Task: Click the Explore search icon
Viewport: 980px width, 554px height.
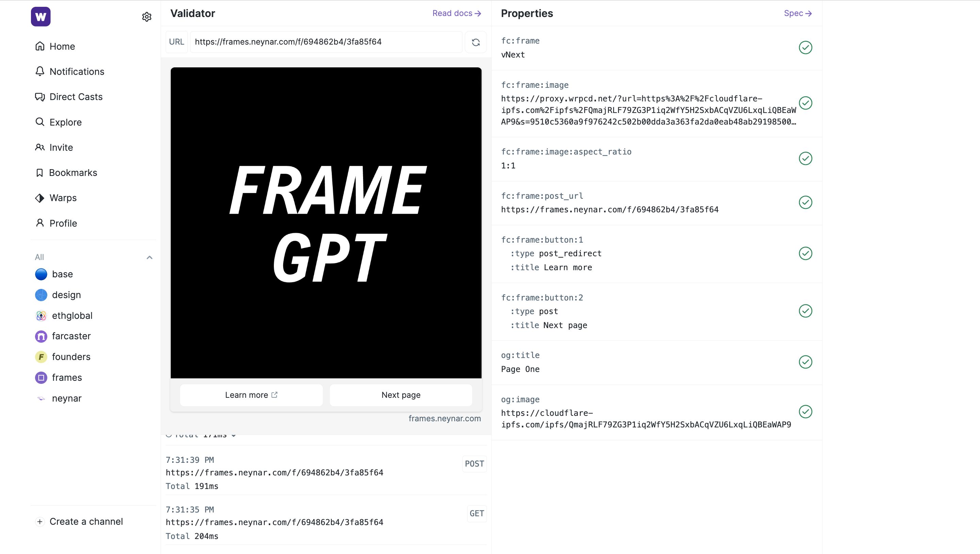Action: [40, 123]
